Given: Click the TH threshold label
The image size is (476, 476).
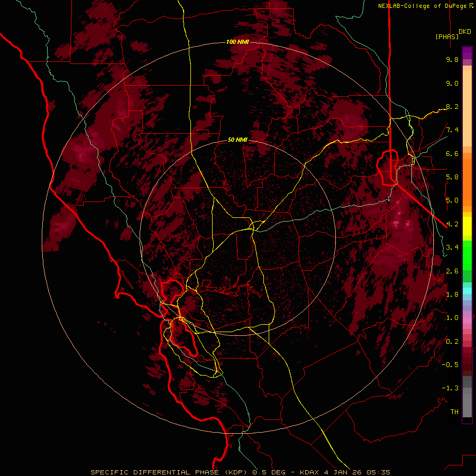Looking at the screenshot, I should 454,412.
